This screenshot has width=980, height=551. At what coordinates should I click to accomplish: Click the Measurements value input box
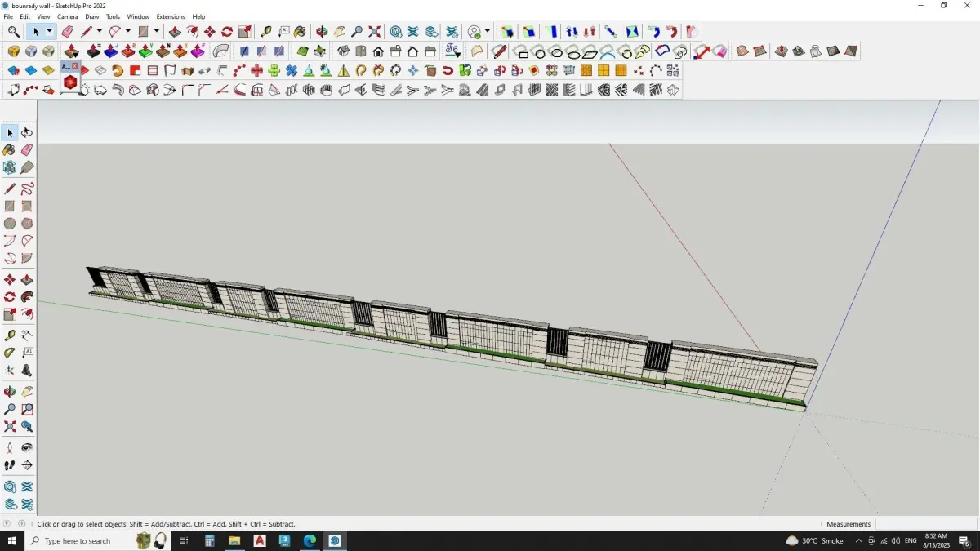tap(926, 524)
